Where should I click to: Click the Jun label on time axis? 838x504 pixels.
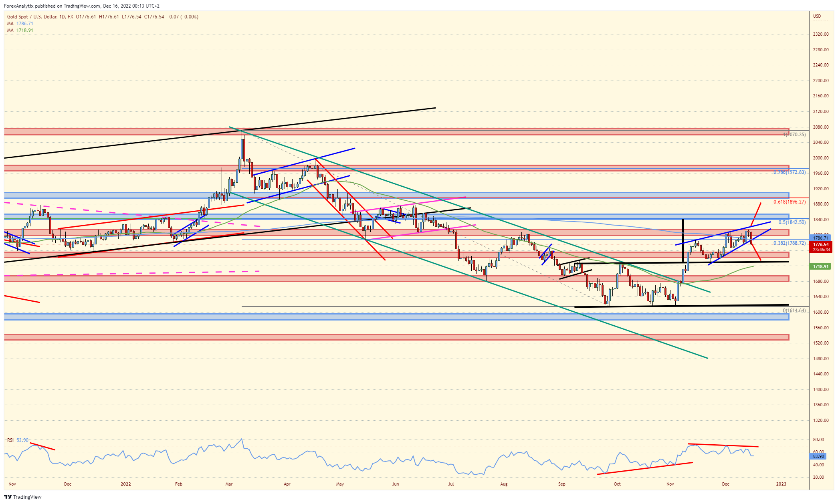pyautogui.click(x=396, y=484)
